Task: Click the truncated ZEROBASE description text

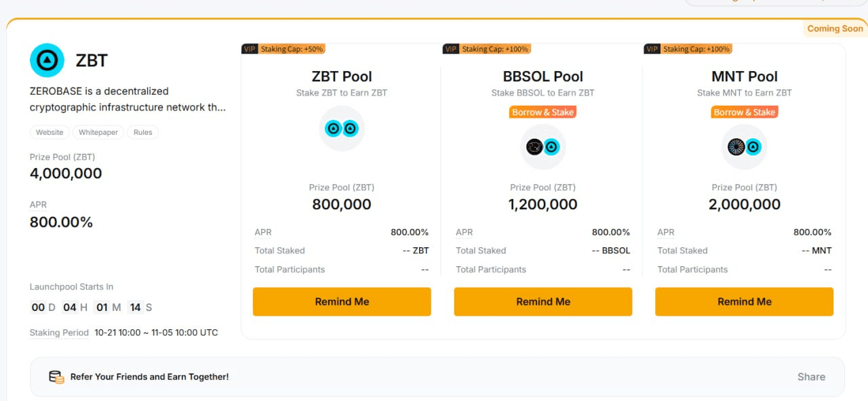Action: point(127,99)
